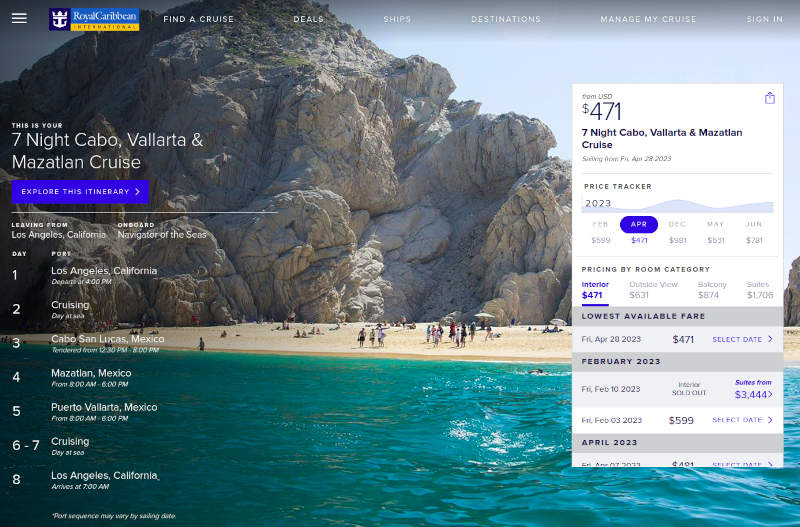This screenshot has width=800, height=527.
Task: Click the day 1 Los Angeles, California port
Action: click(x=104, y=271)
